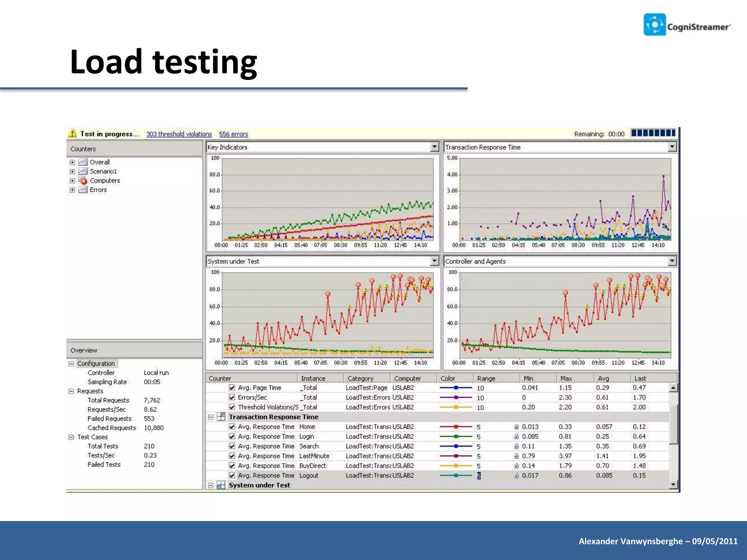Click the Transaction Response Time grid icon

221,417
